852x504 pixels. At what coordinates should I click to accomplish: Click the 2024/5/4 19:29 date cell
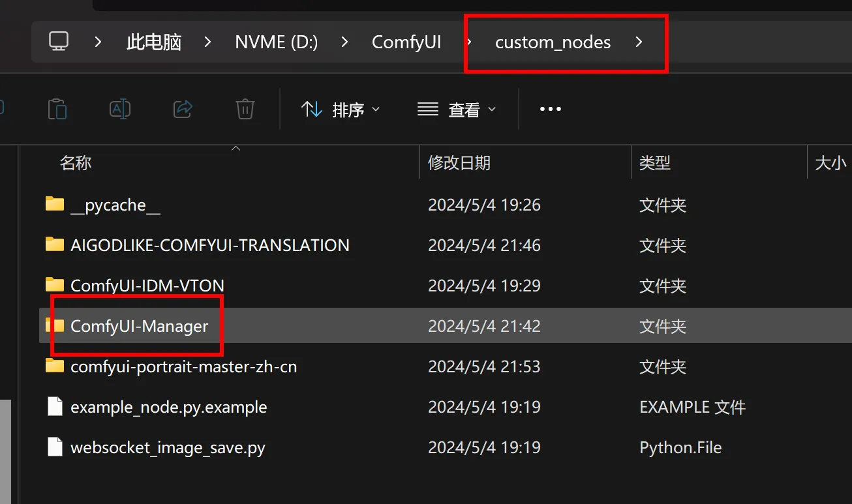(484, 286)
